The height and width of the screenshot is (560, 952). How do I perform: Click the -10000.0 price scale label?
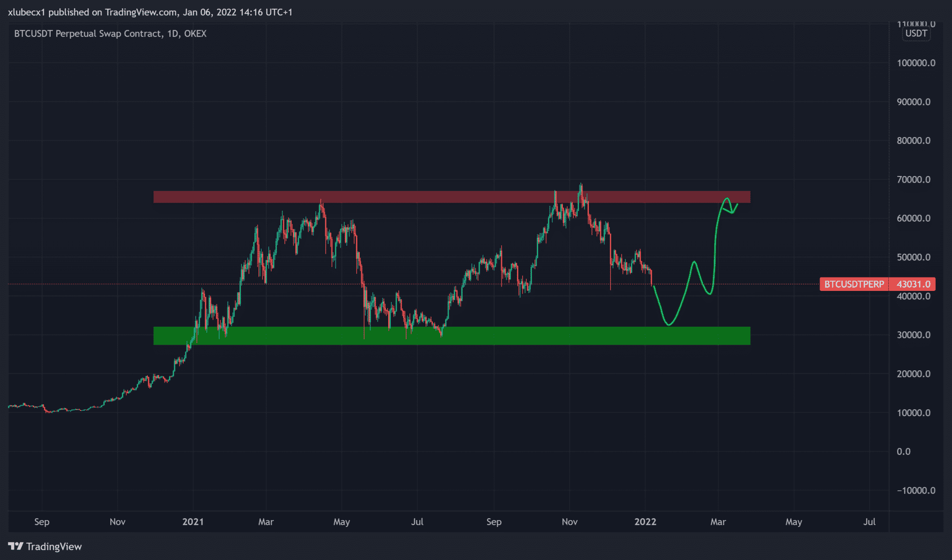point(915,490)
